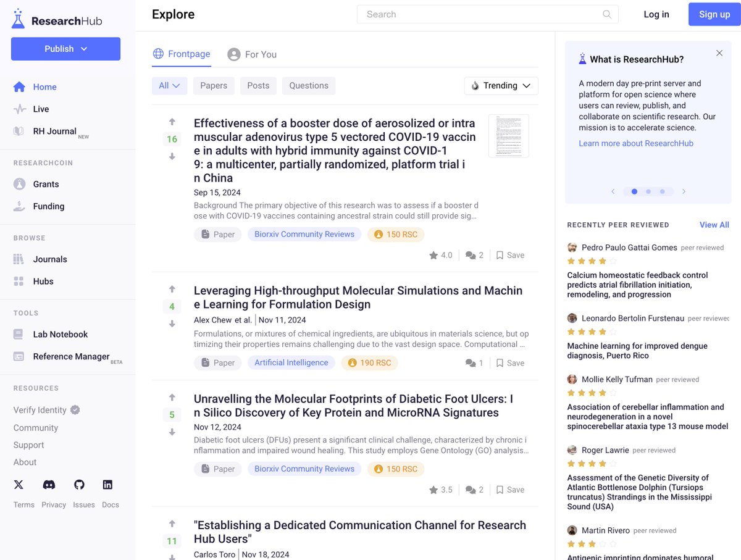Click the 190 RSC bounty badge
741x560 pixels.
click(x=369, y=363)
